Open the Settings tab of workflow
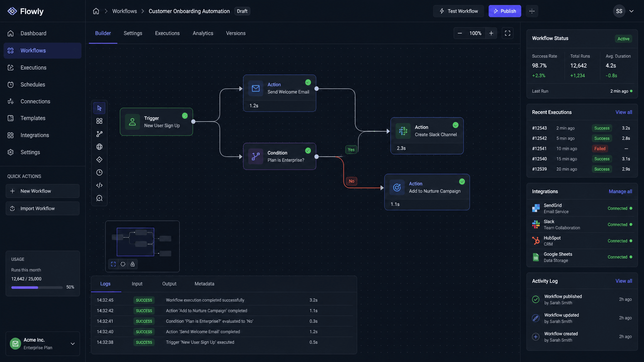 pyautogui.click(x=133, y=33)
